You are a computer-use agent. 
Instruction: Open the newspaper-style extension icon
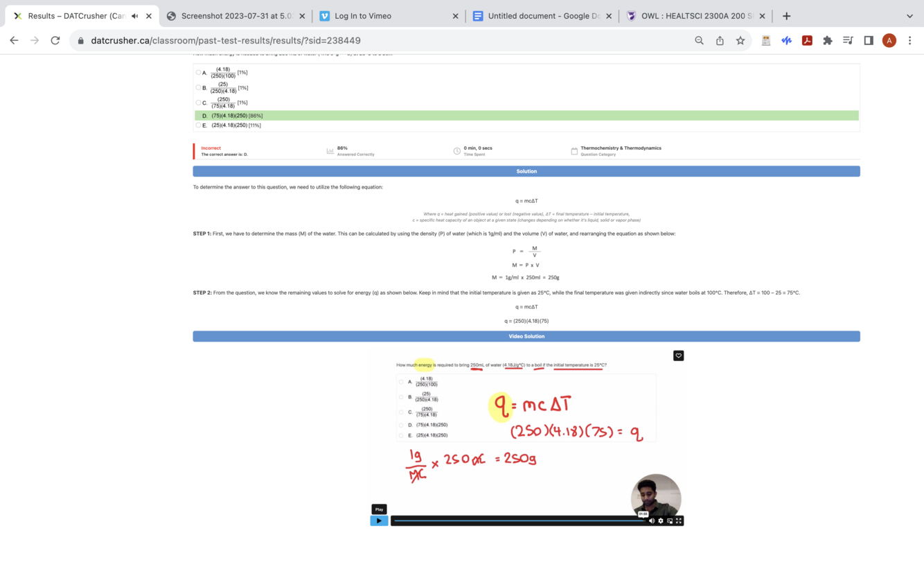(766, 40)
